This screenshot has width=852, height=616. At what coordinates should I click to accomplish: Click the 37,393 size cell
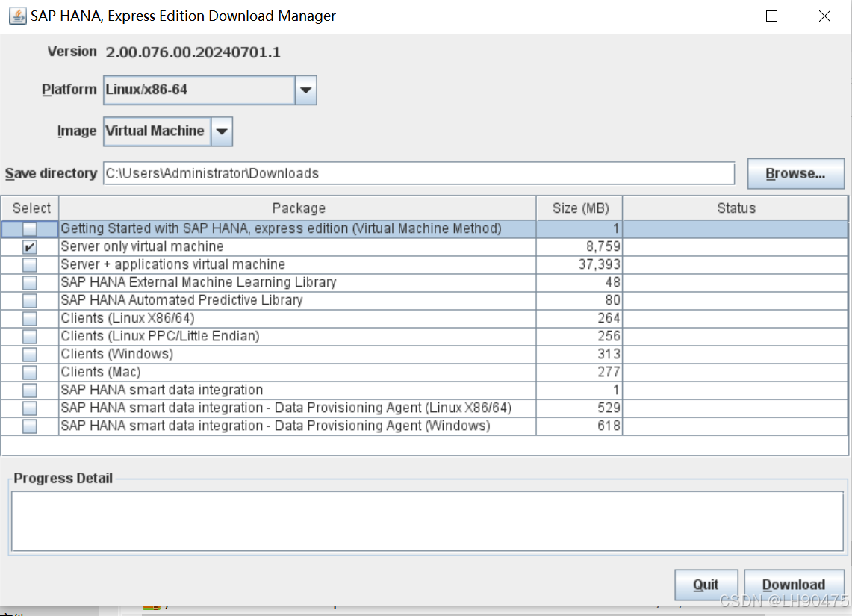(579, 265)
